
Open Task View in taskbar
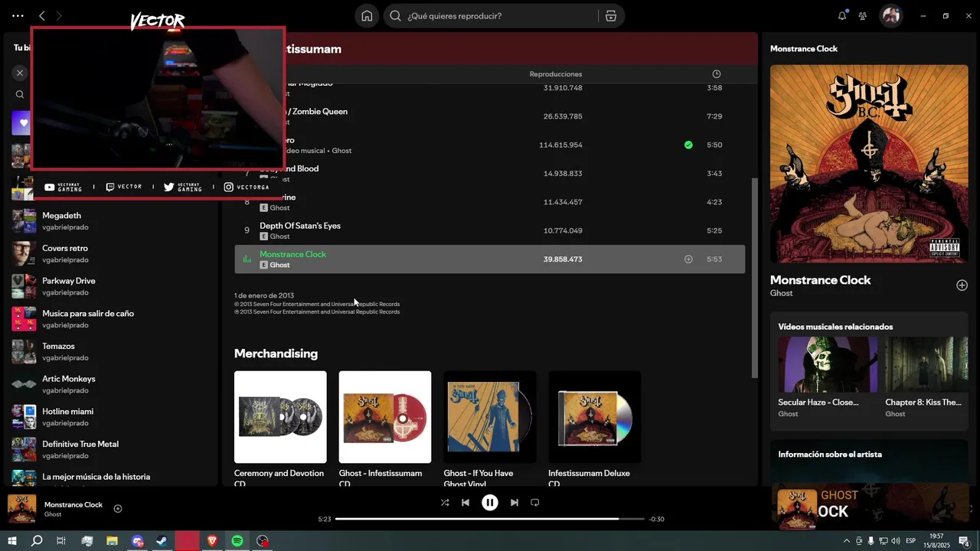[61, 541]
